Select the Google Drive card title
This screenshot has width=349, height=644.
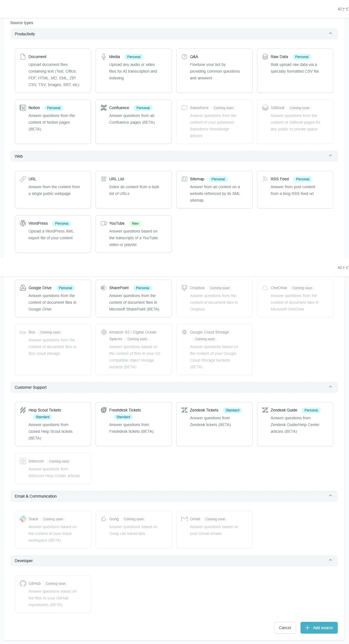(40, 288)
